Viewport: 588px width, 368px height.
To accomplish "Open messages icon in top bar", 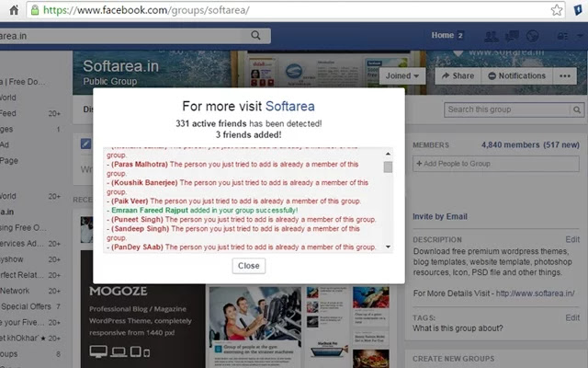I will point(512,36).
